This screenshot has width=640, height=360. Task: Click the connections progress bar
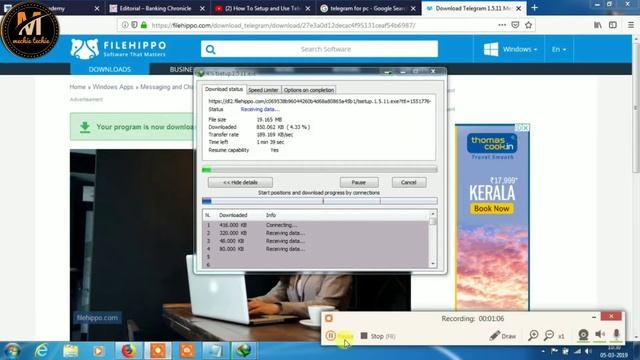(x=320, y=201)
